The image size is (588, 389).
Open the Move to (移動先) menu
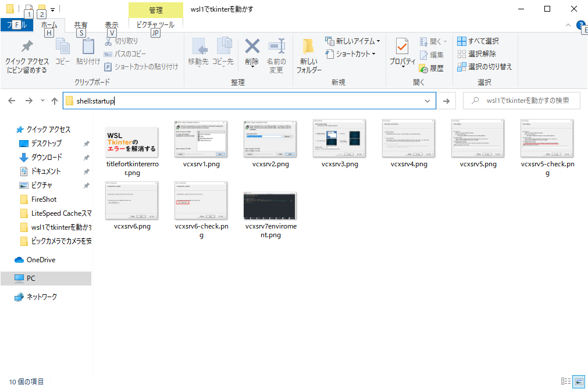pos(198,52)
